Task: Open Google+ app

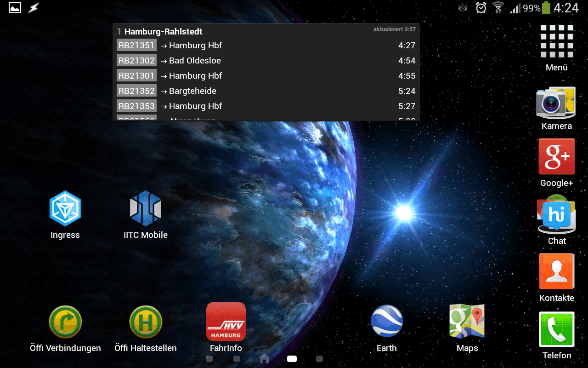Action: 557,163
